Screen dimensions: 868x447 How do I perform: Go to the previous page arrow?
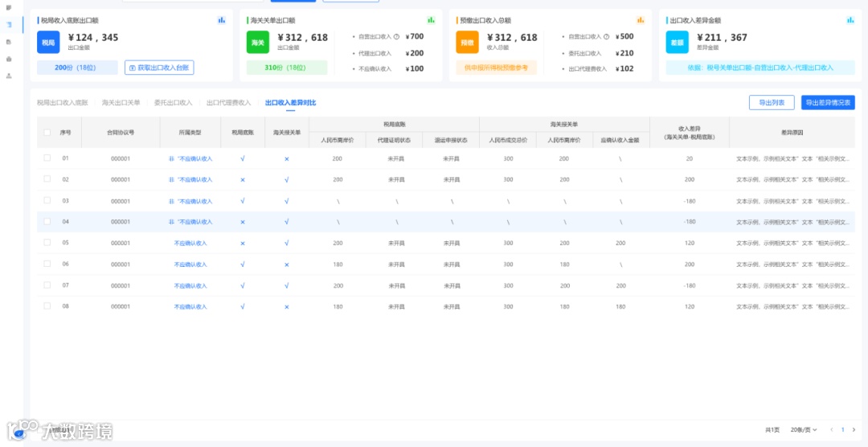831,429
